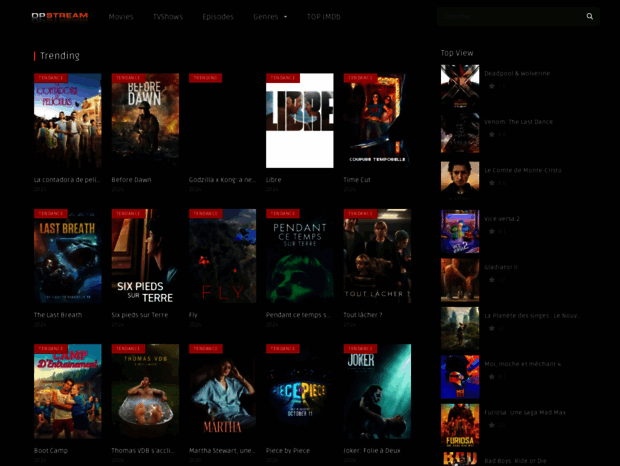This screenshot has width=620, height=466.
Task: Open Deadpool & Wolverine thumbnail in Top View
Action: click(460, 86)
